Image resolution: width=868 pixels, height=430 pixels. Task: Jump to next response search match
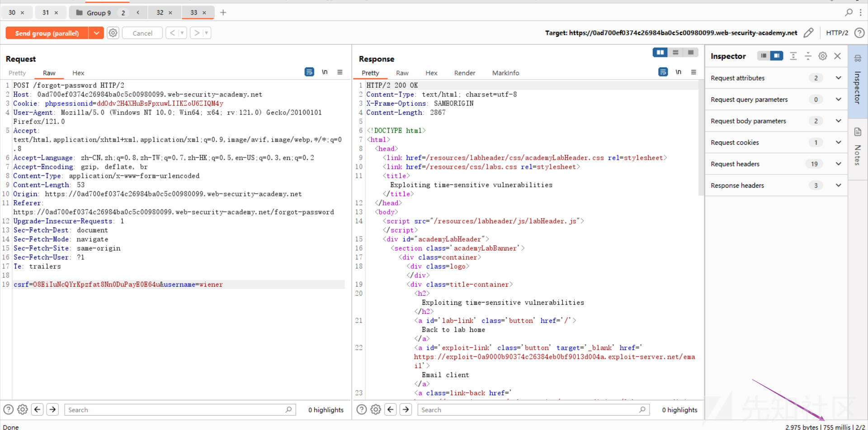click(x=406, y=410)
